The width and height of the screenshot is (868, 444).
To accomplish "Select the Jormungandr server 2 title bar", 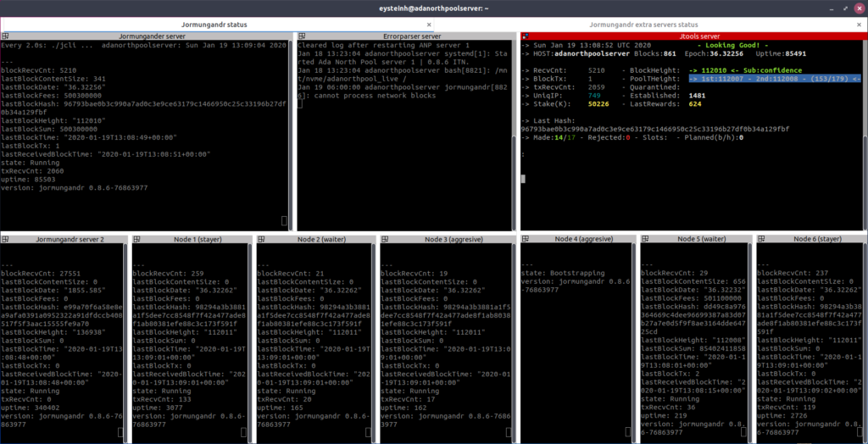I will [63, 239].
